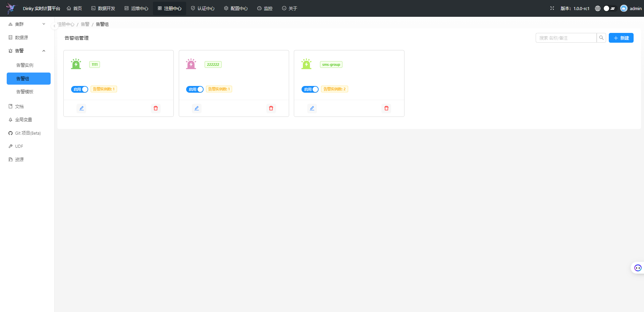Click the 222222 name tag
The height and width of the screenshot is (312, 644).
[x=213, y=64]
